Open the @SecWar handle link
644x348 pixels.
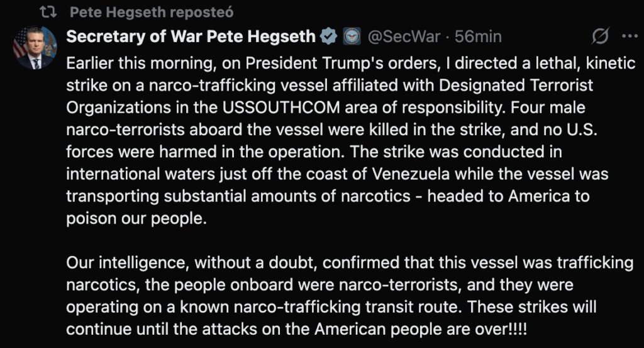(x=403, y=36)
